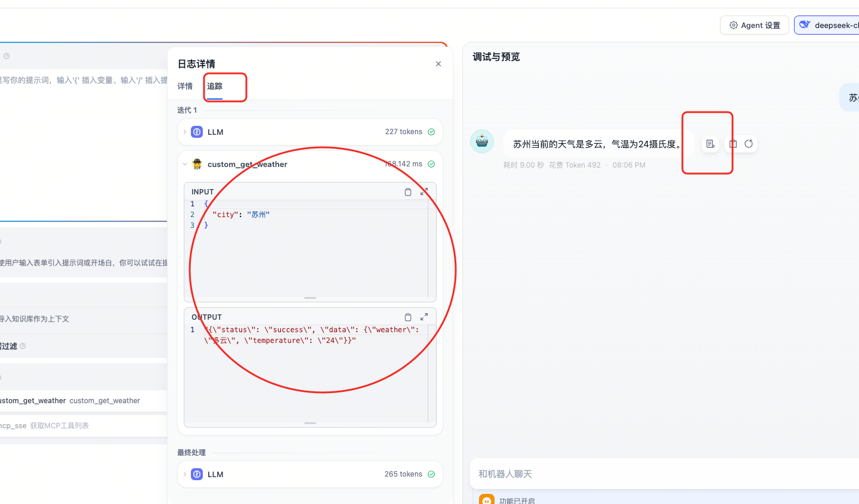Copy the chat response via clipboard icon
Image resolution: width=859 pixels, height=504 pixels.
[733, 144]
